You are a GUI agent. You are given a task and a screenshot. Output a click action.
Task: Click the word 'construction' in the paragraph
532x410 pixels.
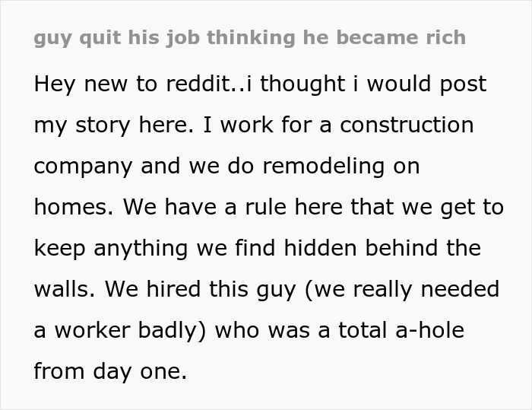tap(407, 125)
